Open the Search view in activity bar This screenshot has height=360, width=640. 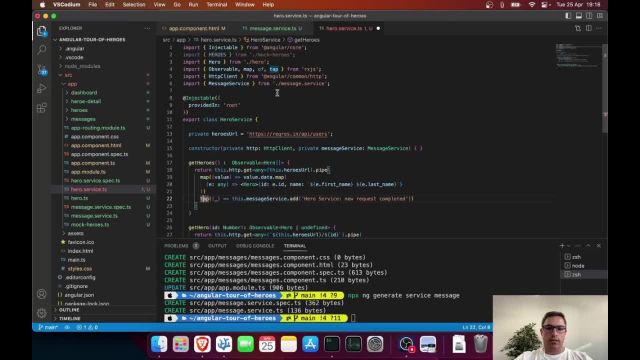point(42,50)
